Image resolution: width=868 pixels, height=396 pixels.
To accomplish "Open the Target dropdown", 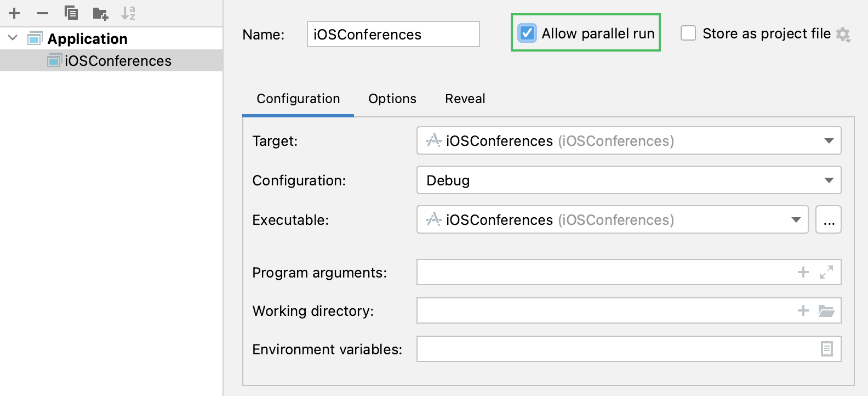I will point(629,141).
